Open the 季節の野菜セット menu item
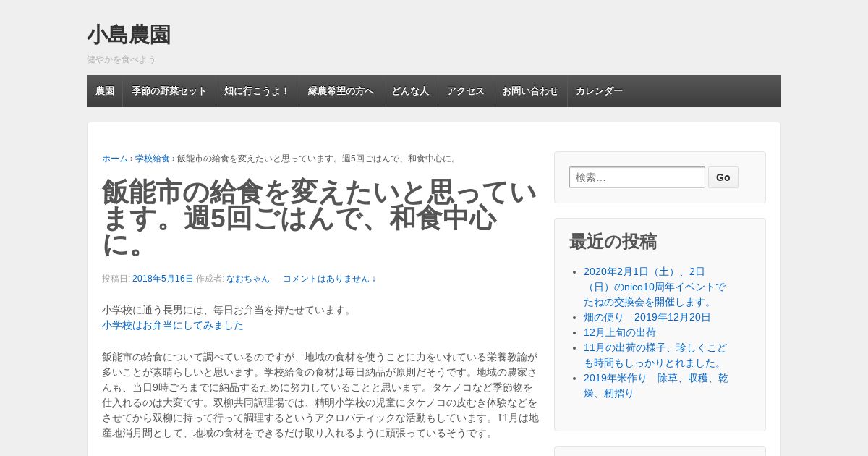 pos(169,91)
